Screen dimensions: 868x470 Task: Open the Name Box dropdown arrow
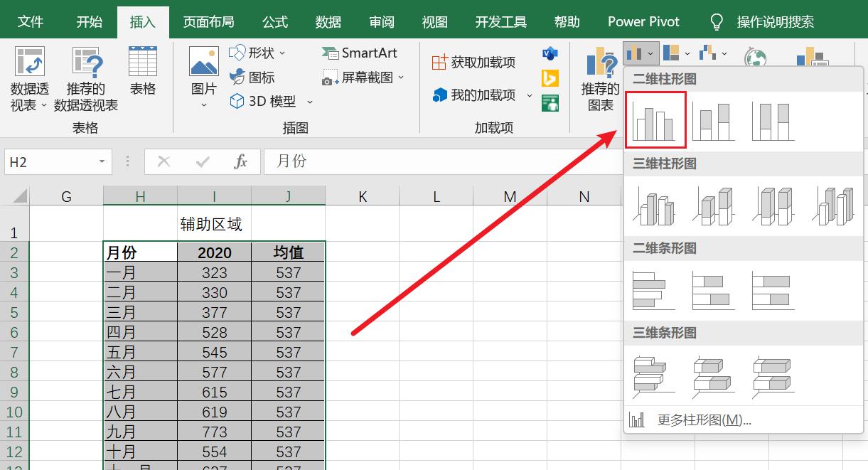103,162
